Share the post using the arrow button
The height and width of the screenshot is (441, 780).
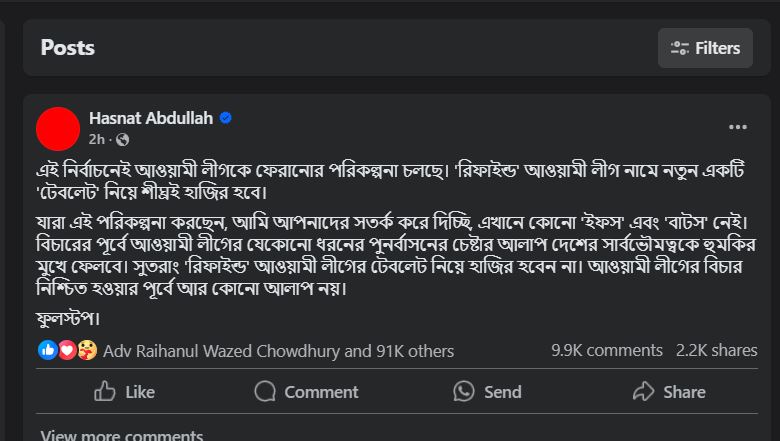pos(669,392)
